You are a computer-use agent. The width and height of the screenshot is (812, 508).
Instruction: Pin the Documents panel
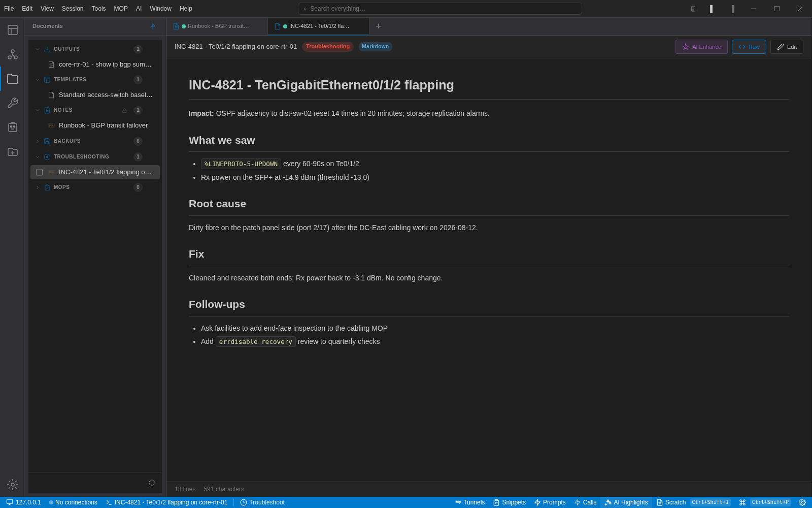coord(153,26)
